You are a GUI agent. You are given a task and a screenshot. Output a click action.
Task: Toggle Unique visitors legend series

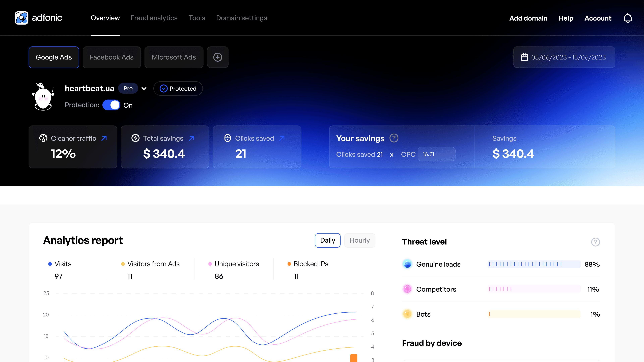click(234, 264)
